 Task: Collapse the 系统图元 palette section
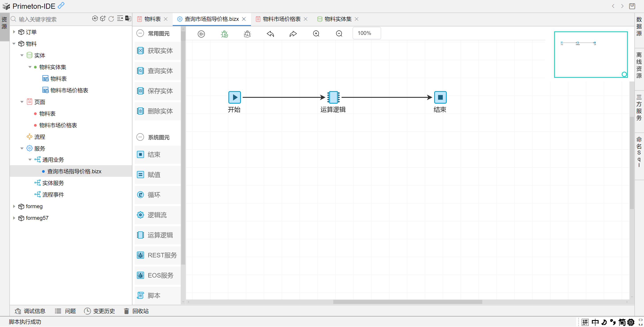click(x=140, y=137)
